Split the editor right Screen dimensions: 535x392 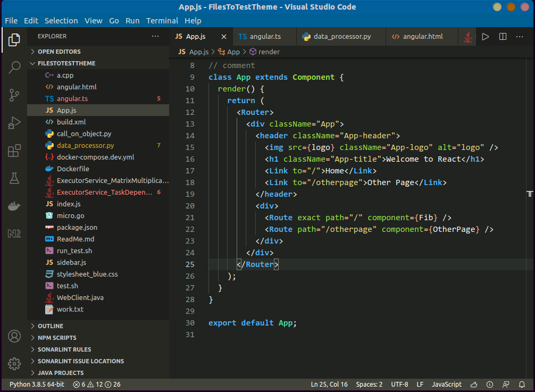click(x=503, y=37)
